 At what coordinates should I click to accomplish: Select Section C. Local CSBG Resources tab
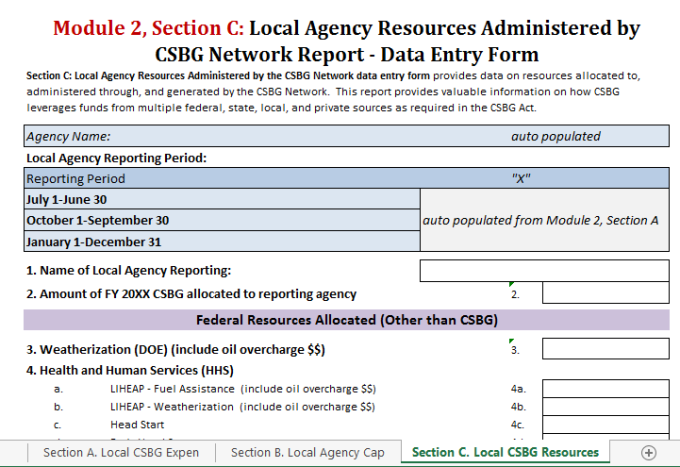[505, 453]
